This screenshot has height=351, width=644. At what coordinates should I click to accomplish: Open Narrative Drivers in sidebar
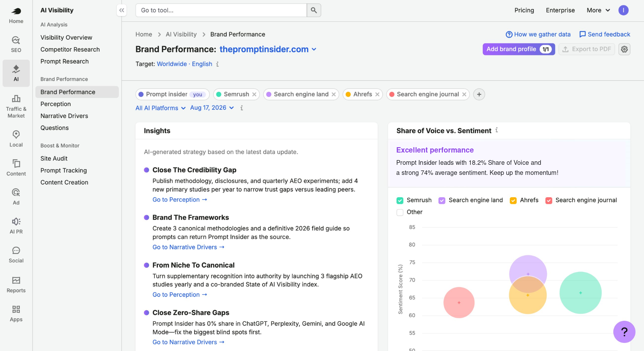point(64,116)
